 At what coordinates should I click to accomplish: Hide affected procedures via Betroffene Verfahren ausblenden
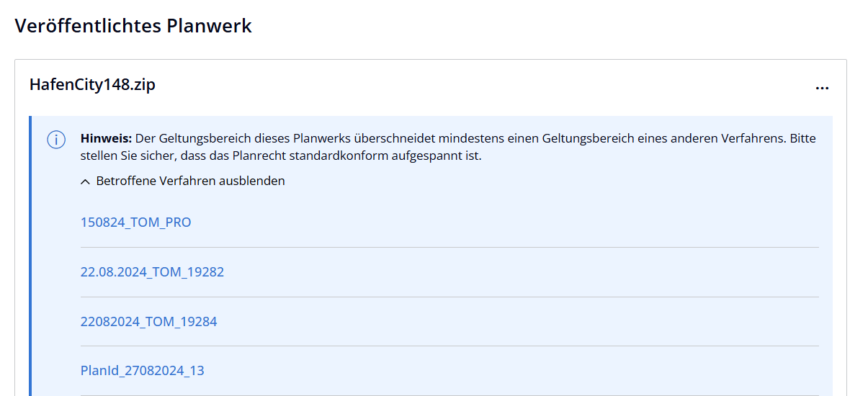tap(190, 181)
